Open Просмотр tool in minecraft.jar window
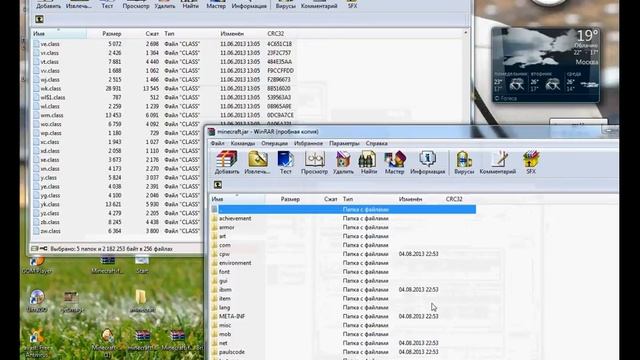Viewport: 640px width, 360px height. tap(314, 162)
